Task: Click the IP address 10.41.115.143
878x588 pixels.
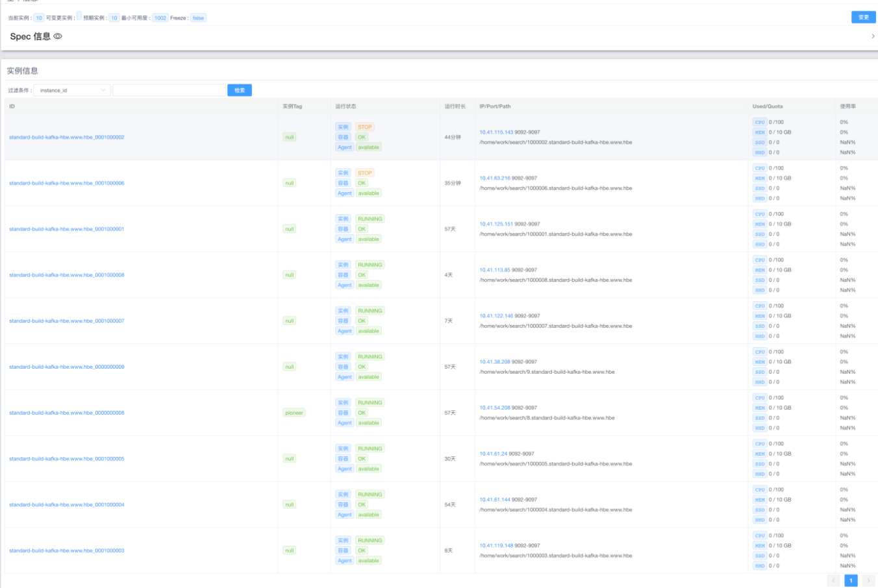Action: pyautogui.click(x=496, y=132)
